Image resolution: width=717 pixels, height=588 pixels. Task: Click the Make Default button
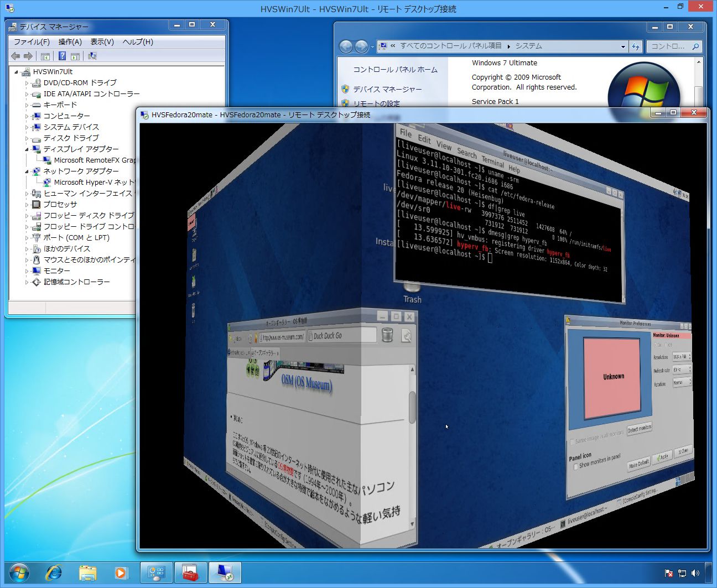[638, 464]
